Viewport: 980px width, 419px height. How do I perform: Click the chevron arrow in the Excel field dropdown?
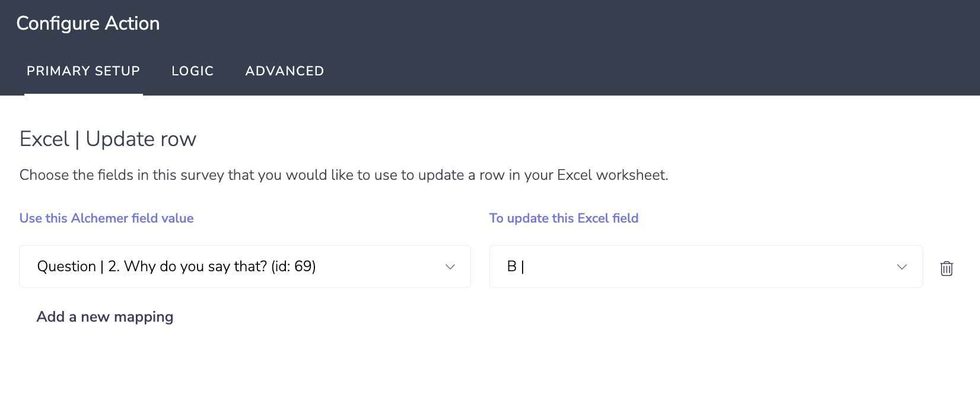tap(902, 267)
